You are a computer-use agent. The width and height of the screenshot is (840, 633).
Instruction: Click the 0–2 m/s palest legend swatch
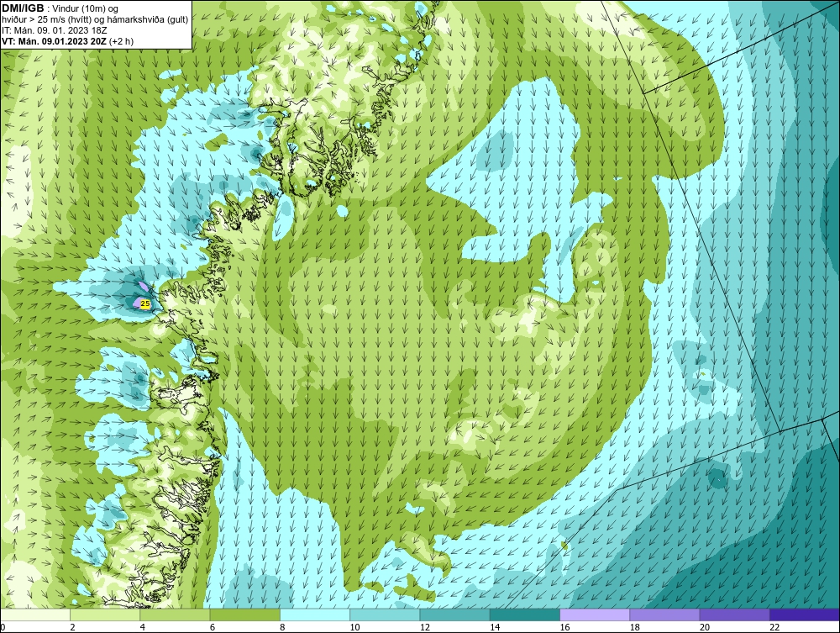34,615
